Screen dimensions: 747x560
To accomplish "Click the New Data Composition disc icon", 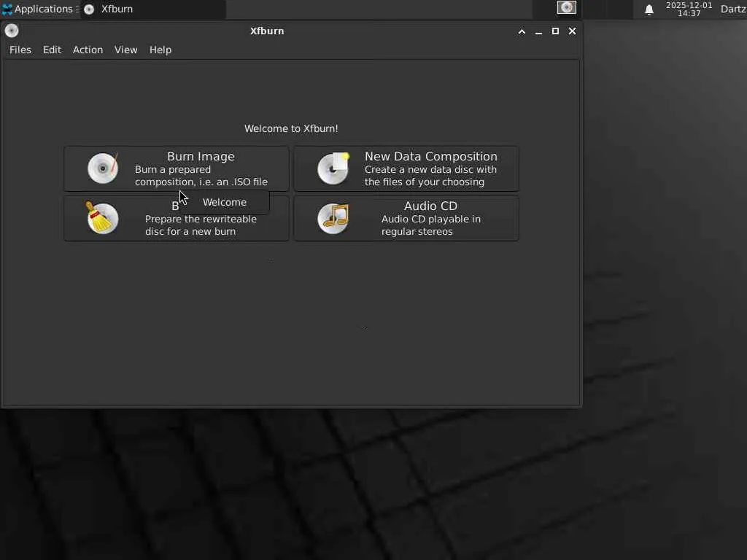I will click(x=333, y=168).
